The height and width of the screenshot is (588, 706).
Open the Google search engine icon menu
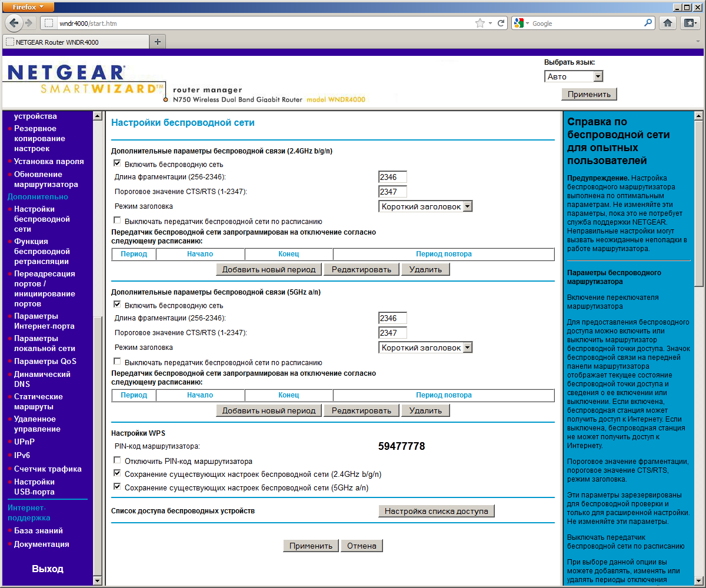[521, 23]
